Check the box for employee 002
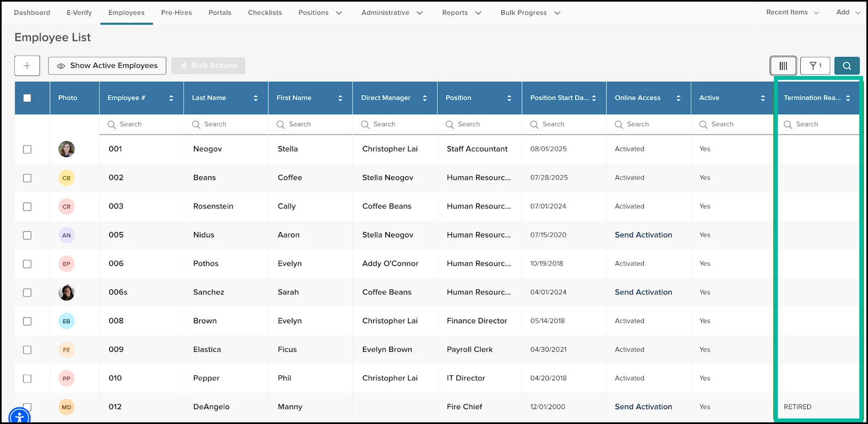868x424 pixels. click(x=27, y=178)
